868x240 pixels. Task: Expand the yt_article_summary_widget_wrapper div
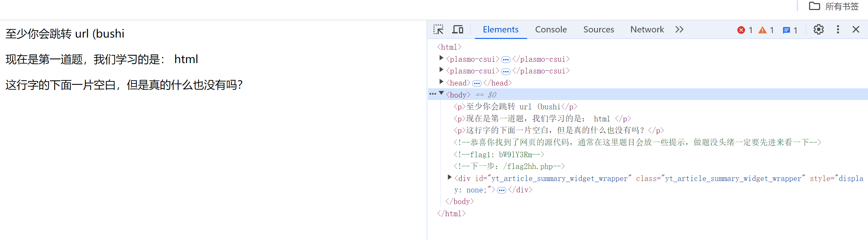(x=450, y=177)
